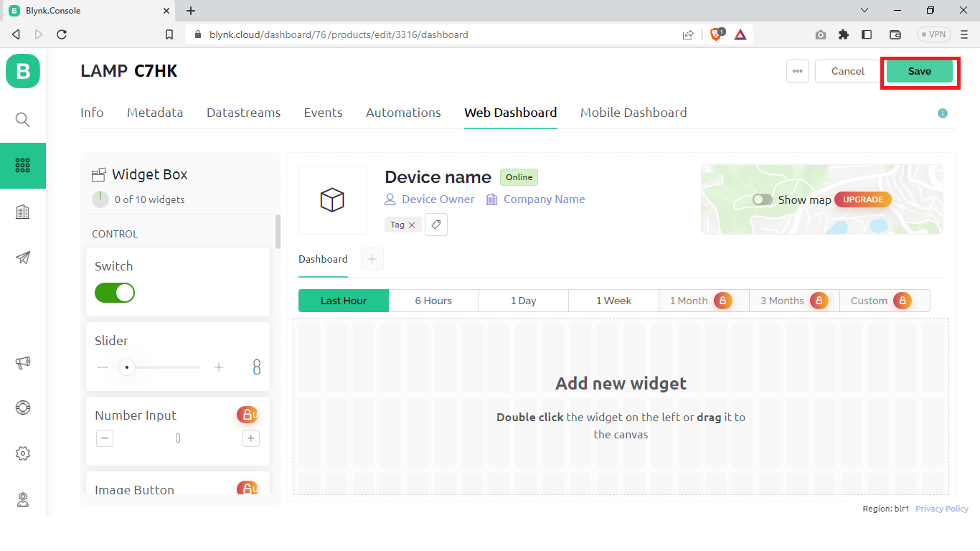Select the green Templates grid icon
This screenshot has height=551, width=980.
(x=22, y=166)
